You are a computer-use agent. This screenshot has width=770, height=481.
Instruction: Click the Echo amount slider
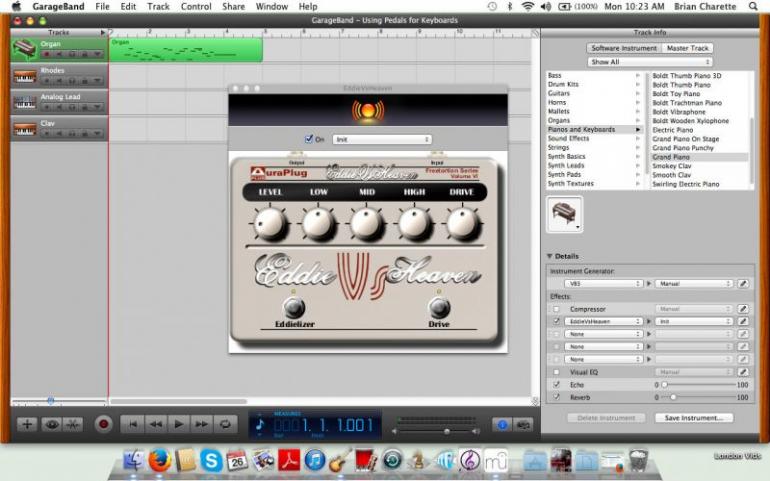pos(698,385)
